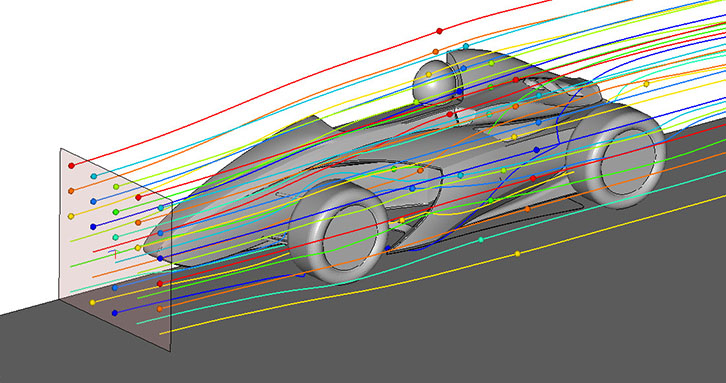The height and width of the screenshot is (383, 726).
Task: Select the yellow marker on the driver's helmet
Action: pos(429,74)
